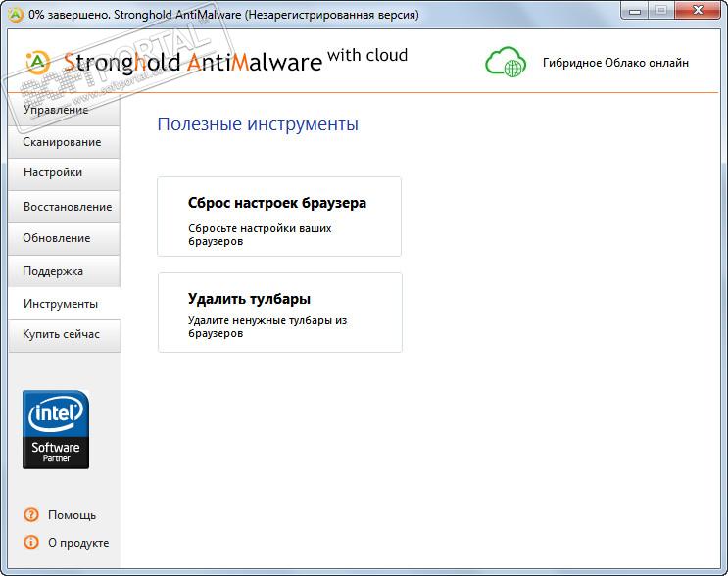Open the О продукте link

pos(78,542)
